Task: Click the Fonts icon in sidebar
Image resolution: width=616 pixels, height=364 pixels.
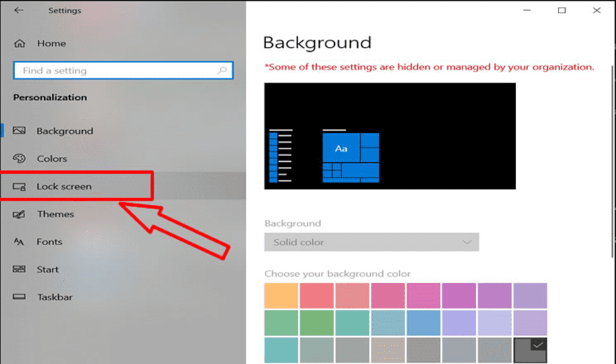Action: pyautogui.click(x=19, y=242)
